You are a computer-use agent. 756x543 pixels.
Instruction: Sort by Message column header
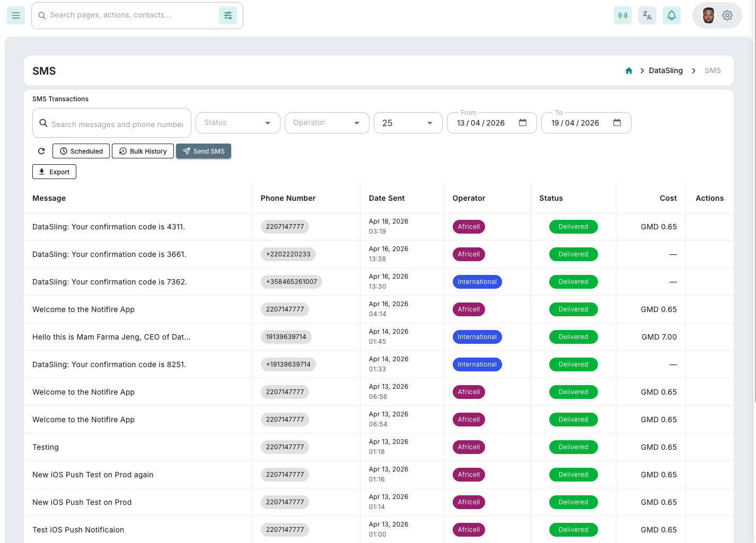tap(49, 198)
